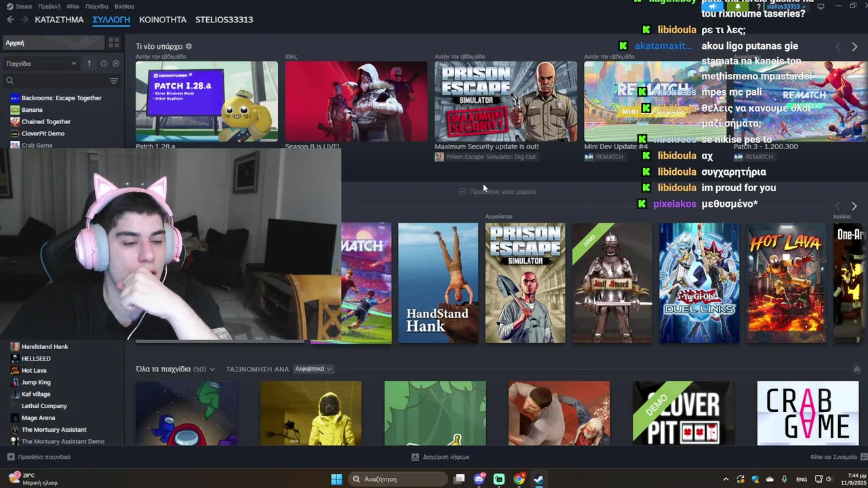Advance What's New with right arrow
This screenshot has height=488, width=868.
pos(854,47)
